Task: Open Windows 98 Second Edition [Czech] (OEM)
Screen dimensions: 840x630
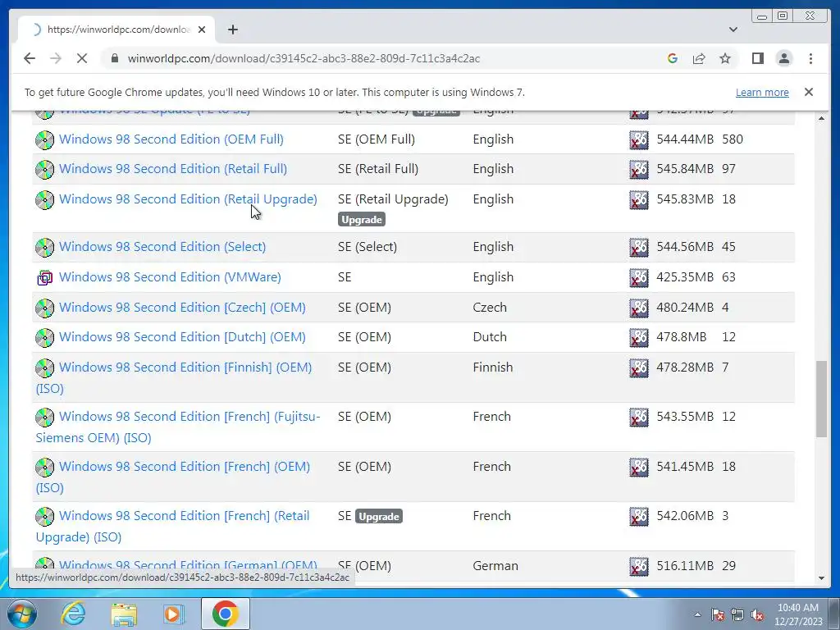Action: point(182,308)
